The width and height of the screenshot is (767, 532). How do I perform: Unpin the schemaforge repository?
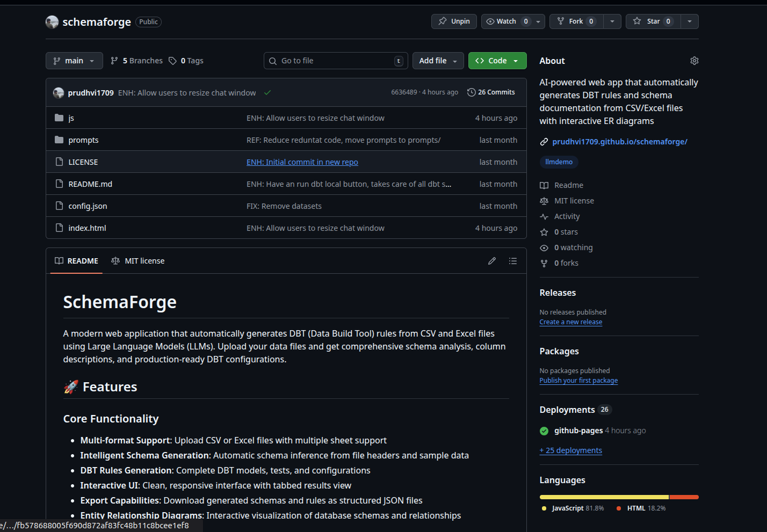[x=454, y=21]
